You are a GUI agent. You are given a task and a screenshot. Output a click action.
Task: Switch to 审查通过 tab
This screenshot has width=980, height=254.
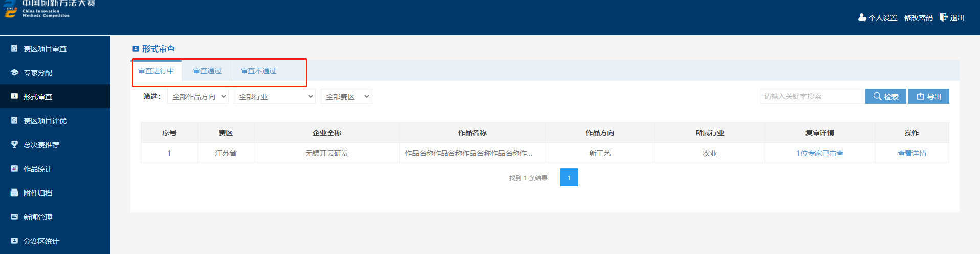pyautogui.click(x=207, y=71)
